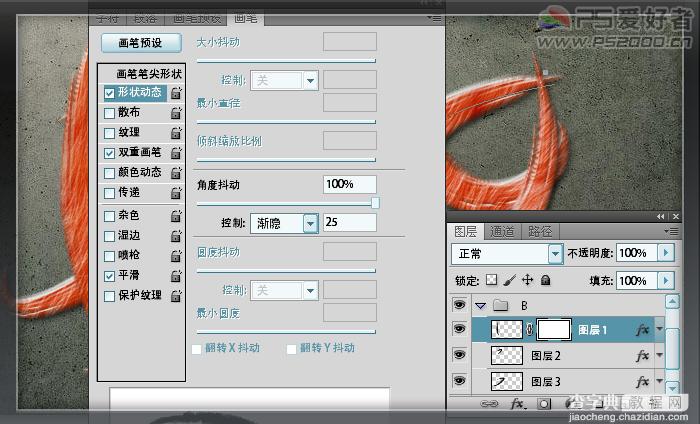Uncheck the 平滑 checkbox

[x=109, y=276]
